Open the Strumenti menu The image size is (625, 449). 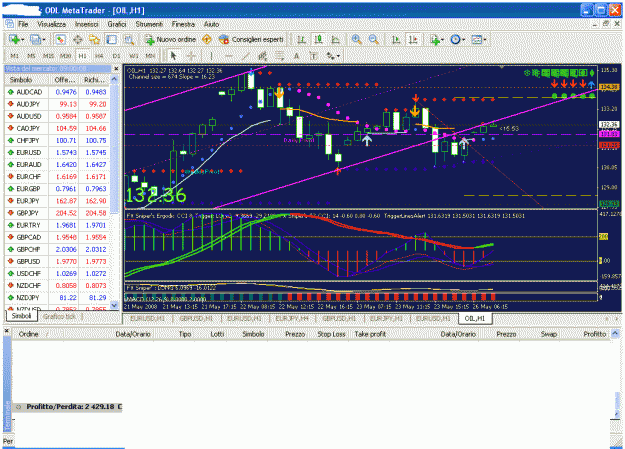click(x=149, y=24)
